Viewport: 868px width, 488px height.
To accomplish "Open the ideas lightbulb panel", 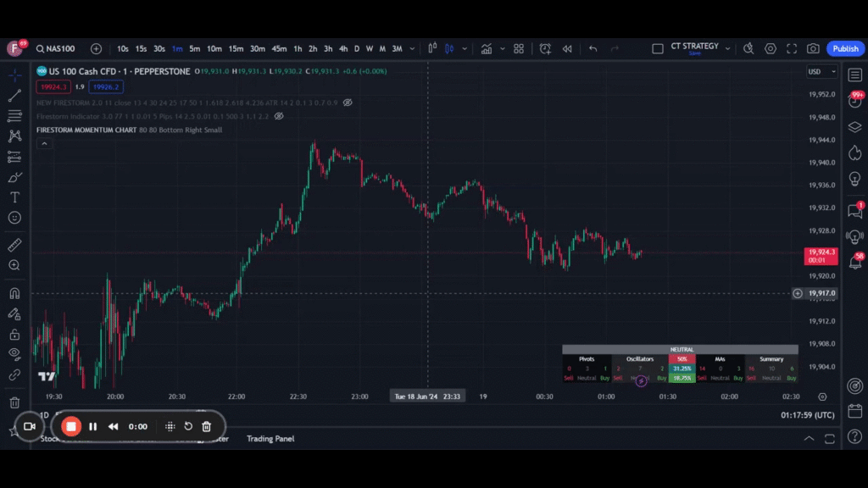I will [x=854, y=180].
